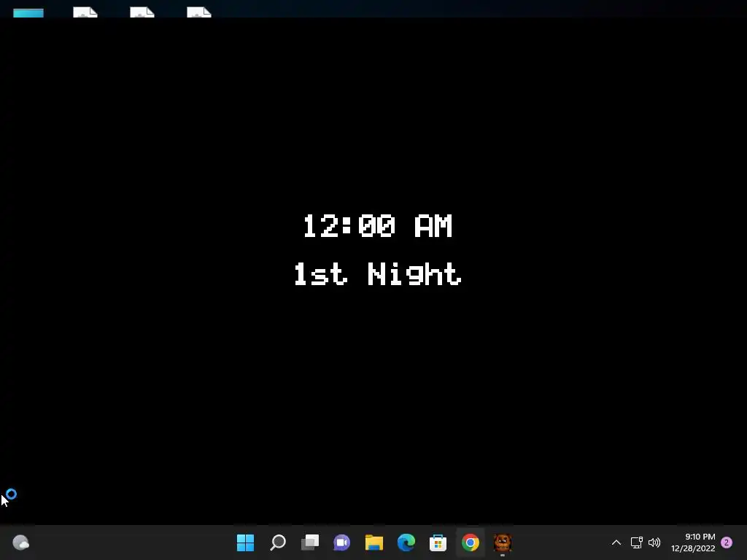Open the Windows Start menu
Viewport: 747px width, 560px height.
(x=245, y=542)
